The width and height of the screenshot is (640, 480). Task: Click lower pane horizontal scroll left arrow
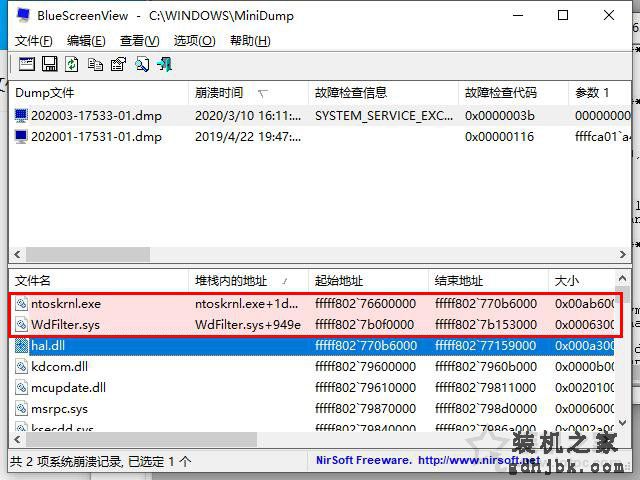(17, 440)
